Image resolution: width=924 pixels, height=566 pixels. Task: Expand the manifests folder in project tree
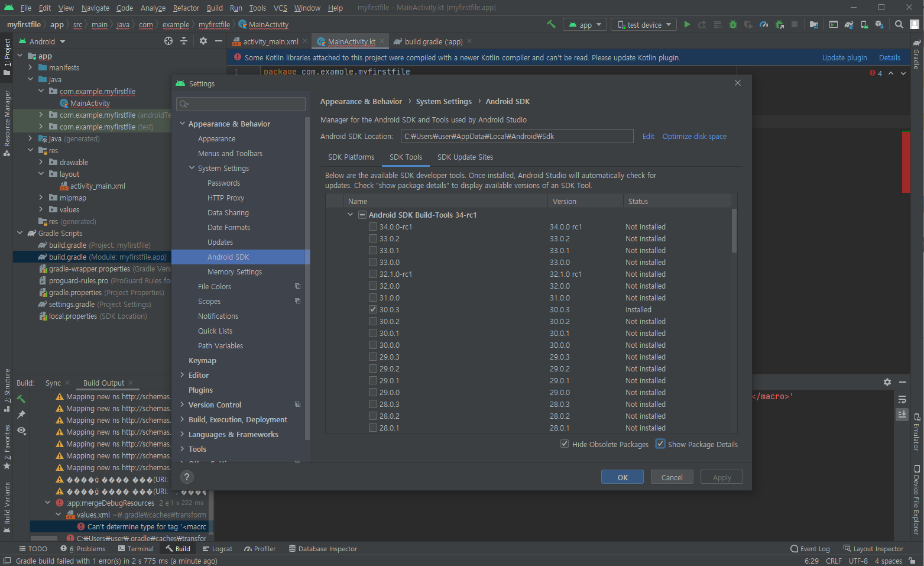click(x=30, y=67)
